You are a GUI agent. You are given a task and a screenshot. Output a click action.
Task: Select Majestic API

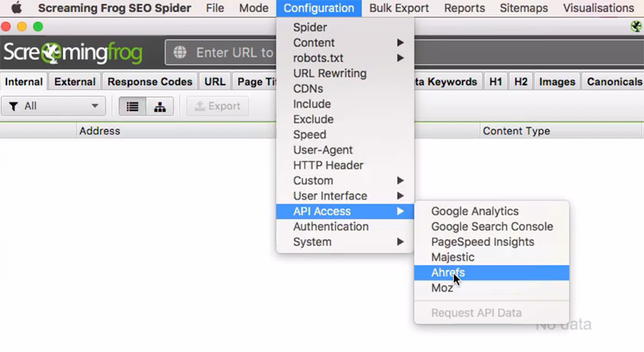tap(491, 257)
